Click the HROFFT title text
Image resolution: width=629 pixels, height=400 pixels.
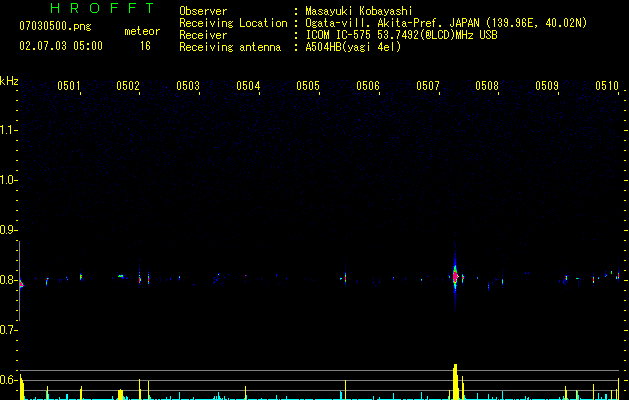coord(103,8)
